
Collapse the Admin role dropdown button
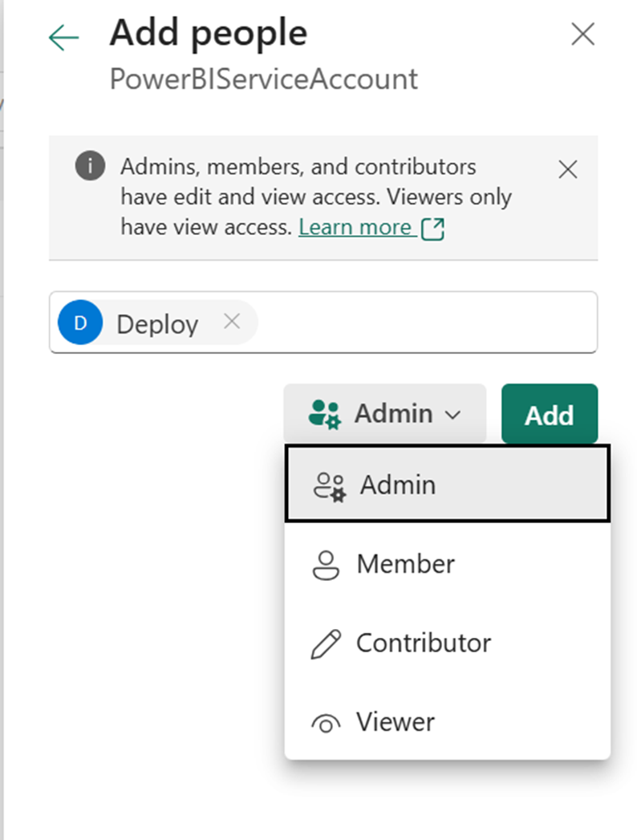click(x=384, y=414)
